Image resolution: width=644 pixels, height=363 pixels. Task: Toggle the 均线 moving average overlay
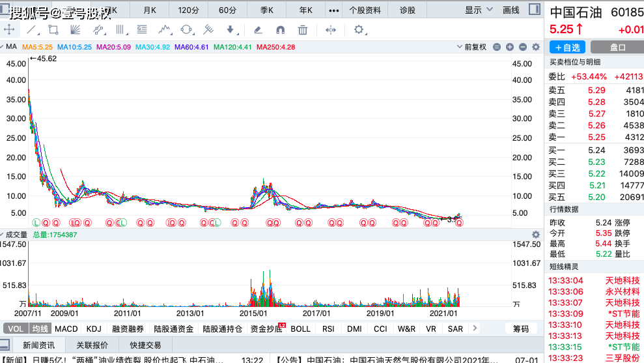(40, 328)
